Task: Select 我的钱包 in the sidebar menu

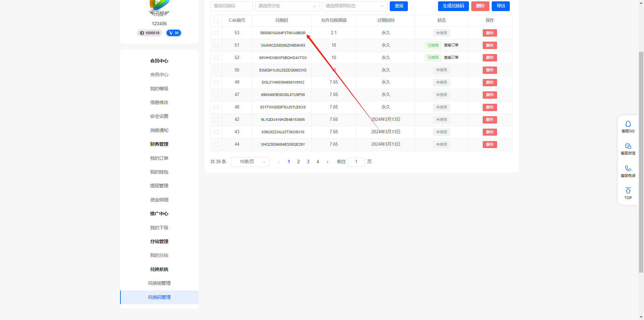Action: pos(159,172)
